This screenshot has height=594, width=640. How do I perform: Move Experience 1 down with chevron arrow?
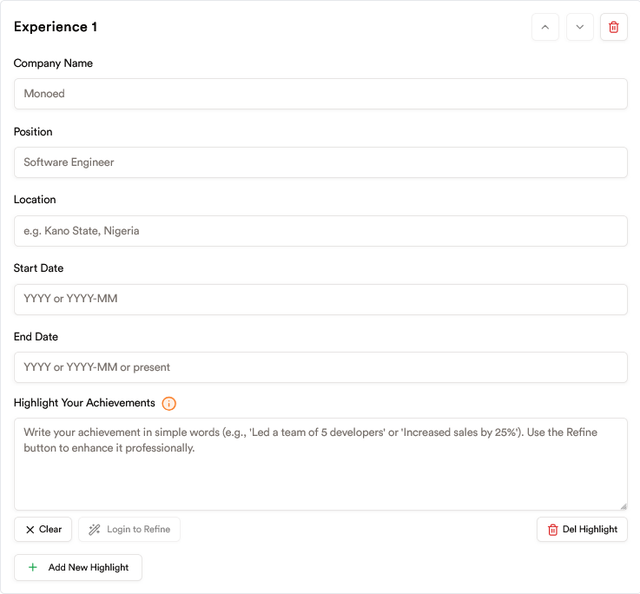click(580, 27)
